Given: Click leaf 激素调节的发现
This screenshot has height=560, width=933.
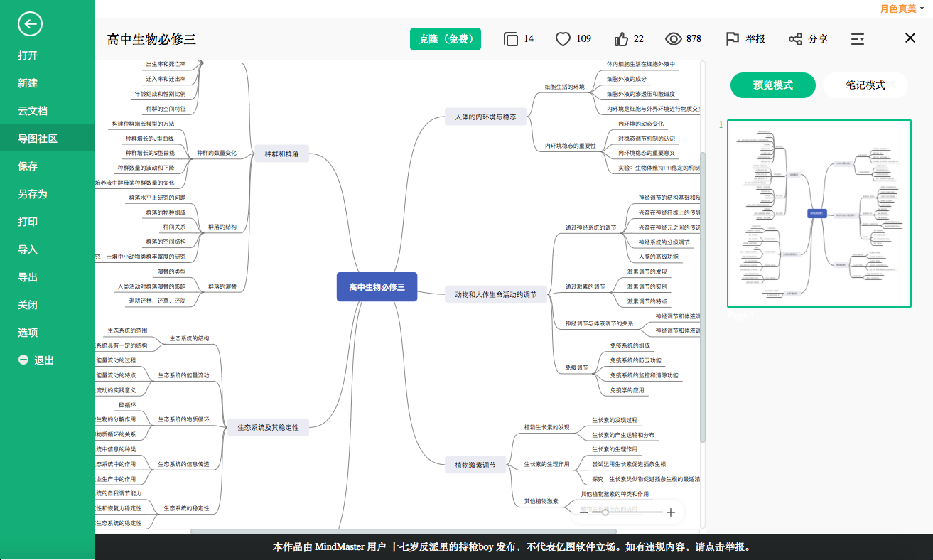Looking at the screenshot, I should click(647, 271).
